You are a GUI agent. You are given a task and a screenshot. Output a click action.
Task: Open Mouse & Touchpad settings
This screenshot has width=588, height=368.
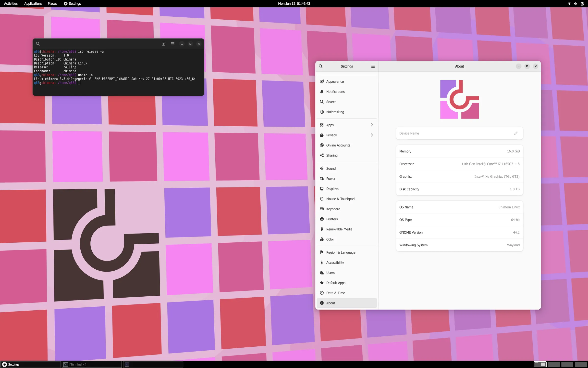tap(340, 199)
